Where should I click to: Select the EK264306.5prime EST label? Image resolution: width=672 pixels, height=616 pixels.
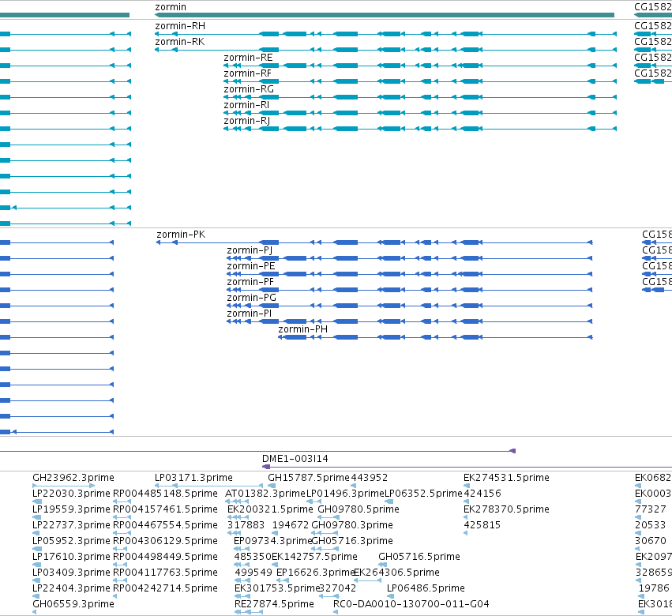[x=397, y=573]
